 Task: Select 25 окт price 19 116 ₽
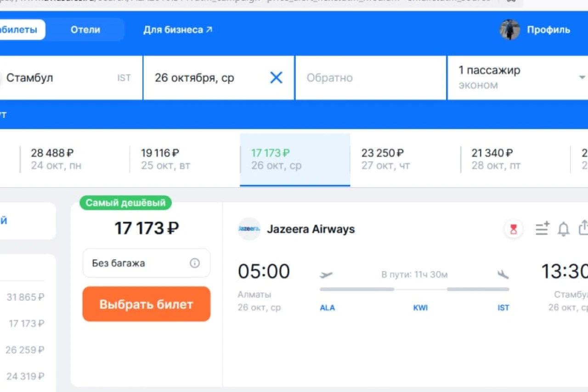click(x=185, y=159)
